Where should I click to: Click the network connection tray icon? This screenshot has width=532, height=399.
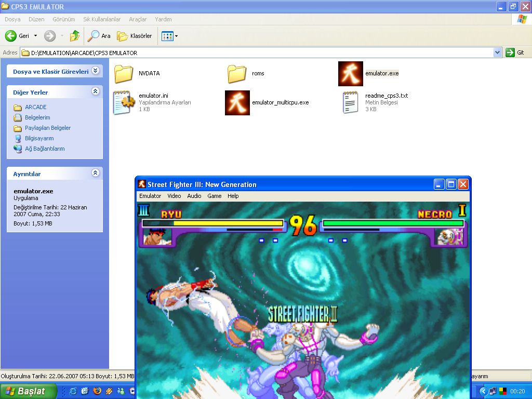493,391
